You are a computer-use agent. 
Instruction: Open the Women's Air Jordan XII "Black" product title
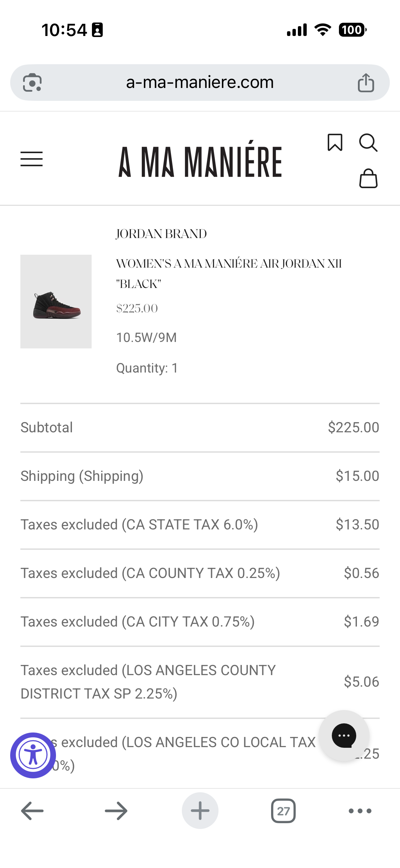[x=228, y=273]
